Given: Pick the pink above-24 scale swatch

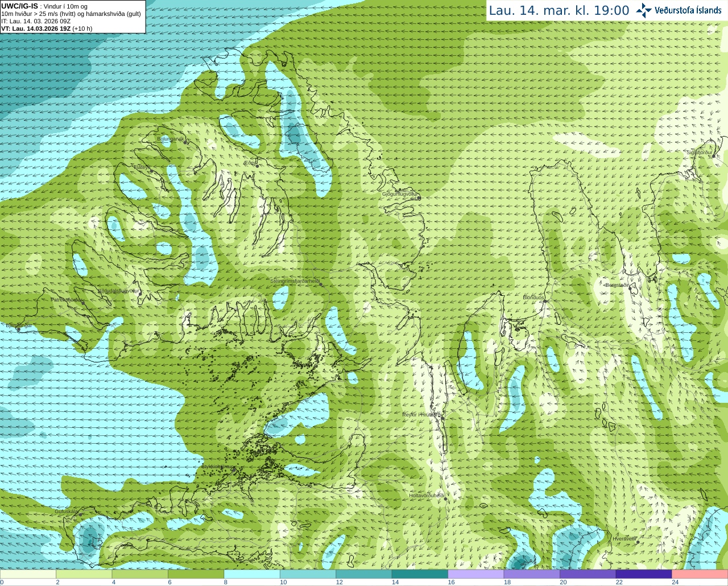Looking at the screenshot, I should click(700, 574).
